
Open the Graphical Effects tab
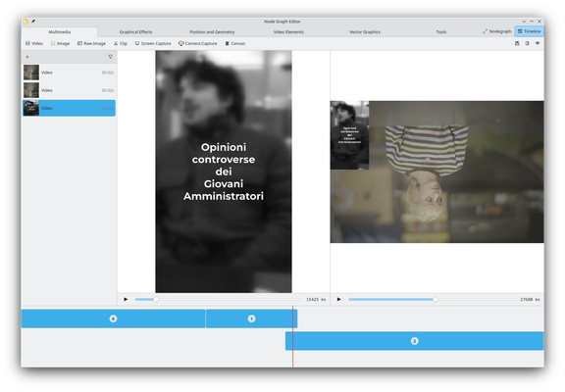click(135, 32)
